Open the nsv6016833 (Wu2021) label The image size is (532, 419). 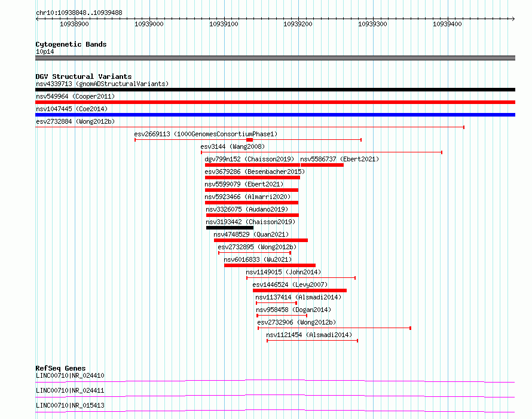tap(258, 259)
